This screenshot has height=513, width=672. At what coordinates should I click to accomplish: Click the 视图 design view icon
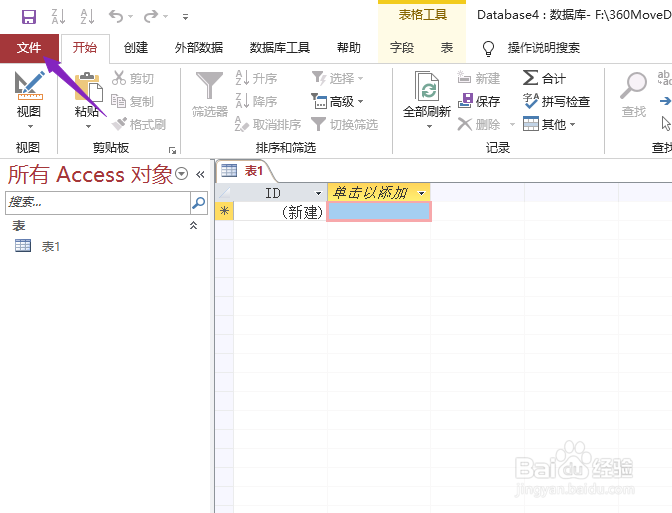point(29,85)
